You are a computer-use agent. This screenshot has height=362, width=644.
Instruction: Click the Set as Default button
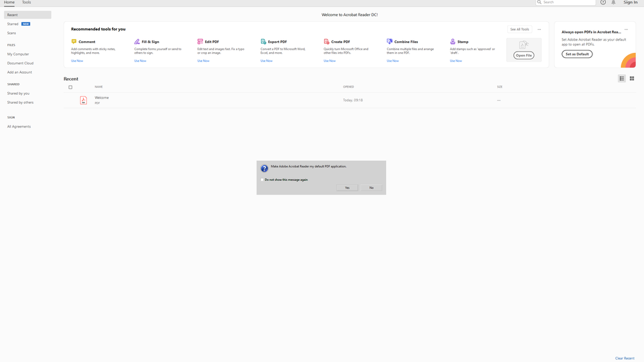click(x=577, y=53)
